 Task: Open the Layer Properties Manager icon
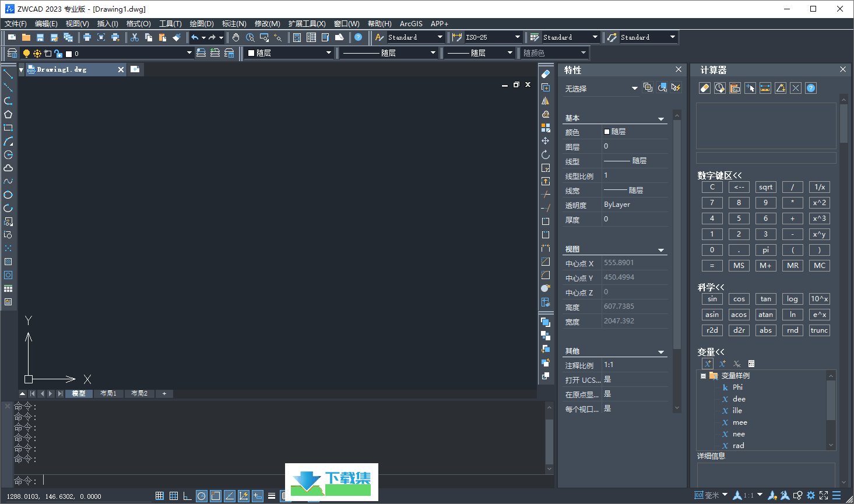[12, 53]
